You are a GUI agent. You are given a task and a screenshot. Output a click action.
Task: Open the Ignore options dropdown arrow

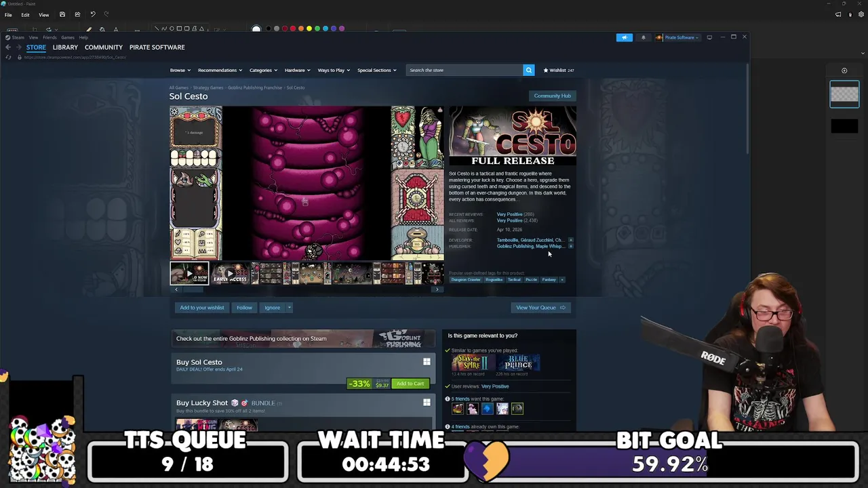(289, 308)
